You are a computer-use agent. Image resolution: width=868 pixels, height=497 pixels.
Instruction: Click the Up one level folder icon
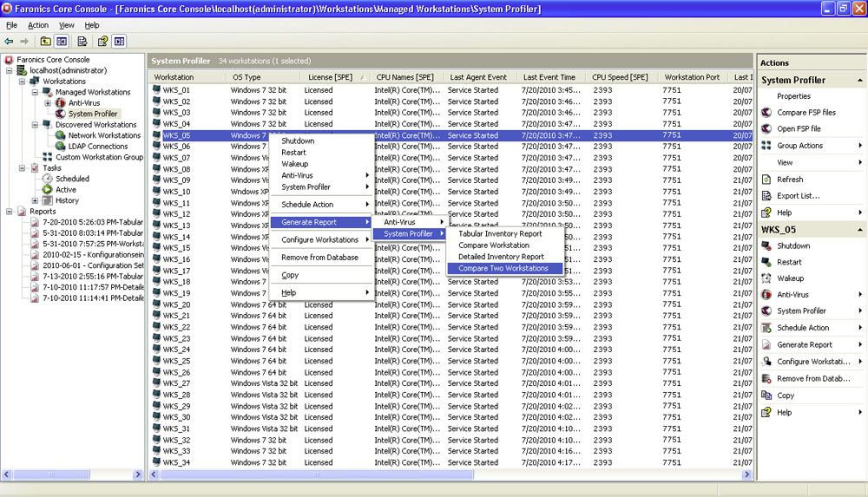click(45, 42)
